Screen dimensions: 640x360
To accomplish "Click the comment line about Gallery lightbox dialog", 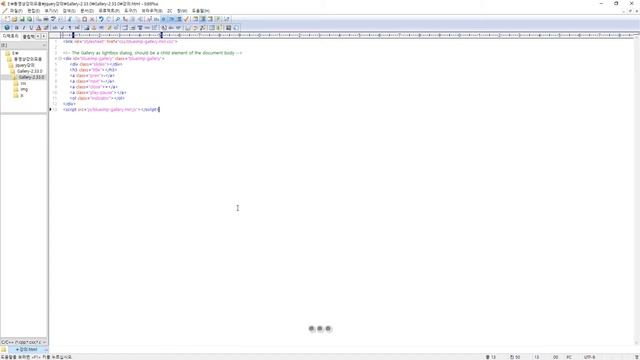I will pyautogui.click(x=153, y=53).
